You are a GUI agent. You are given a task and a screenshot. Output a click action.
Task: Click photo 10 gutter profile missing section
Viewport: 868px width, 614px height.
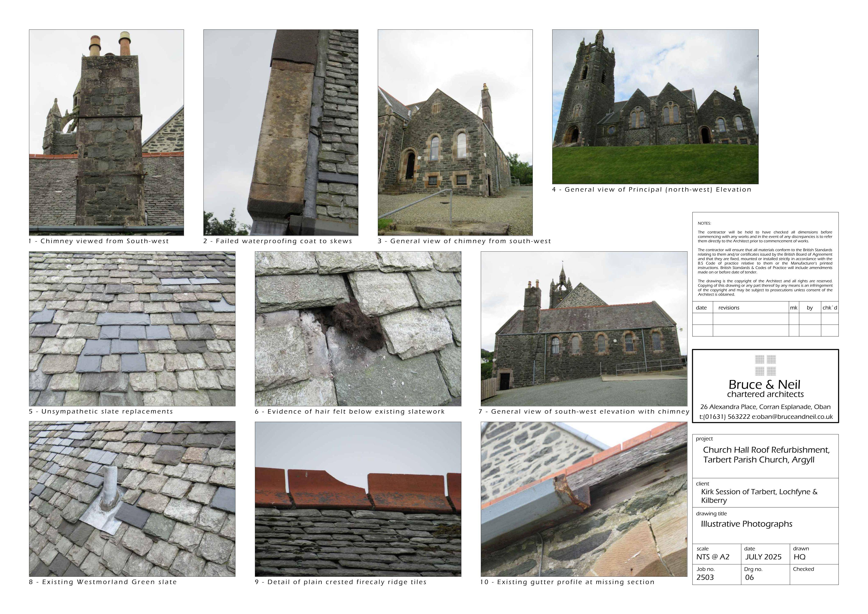[x=584, y=499]
